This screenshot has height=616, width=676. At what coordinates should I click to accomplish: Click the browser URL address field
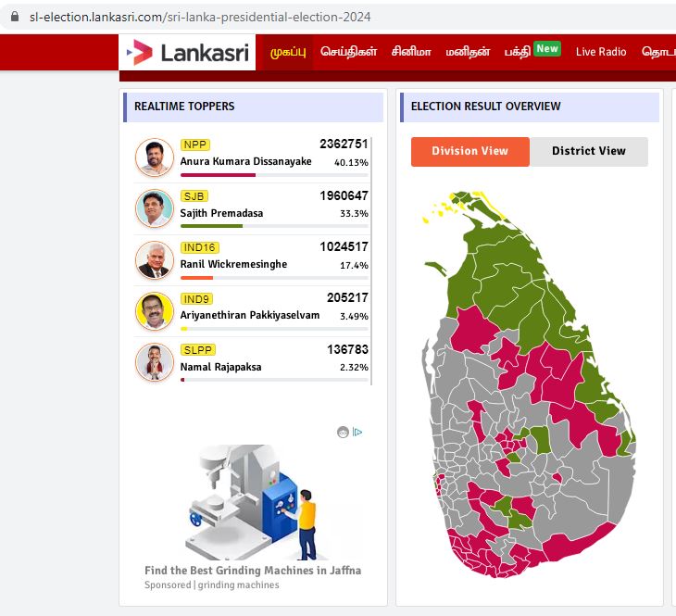click(x=200, y=17)
